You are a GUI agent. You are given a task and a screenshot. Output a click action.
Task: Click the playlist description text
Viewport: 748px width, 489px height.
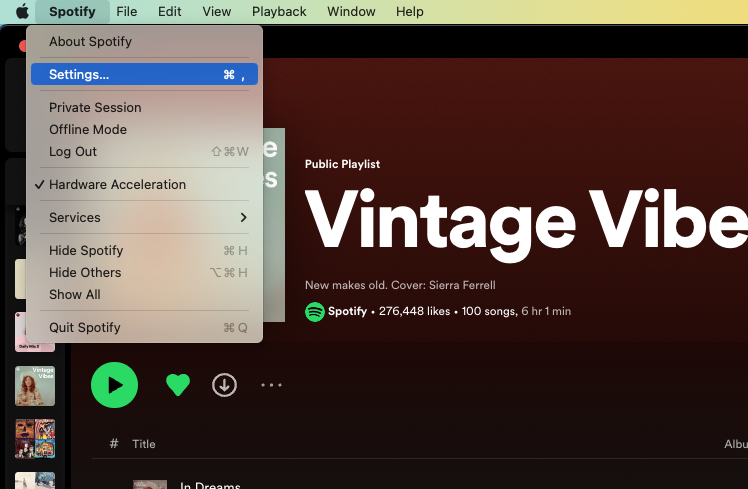pos(400,285)
